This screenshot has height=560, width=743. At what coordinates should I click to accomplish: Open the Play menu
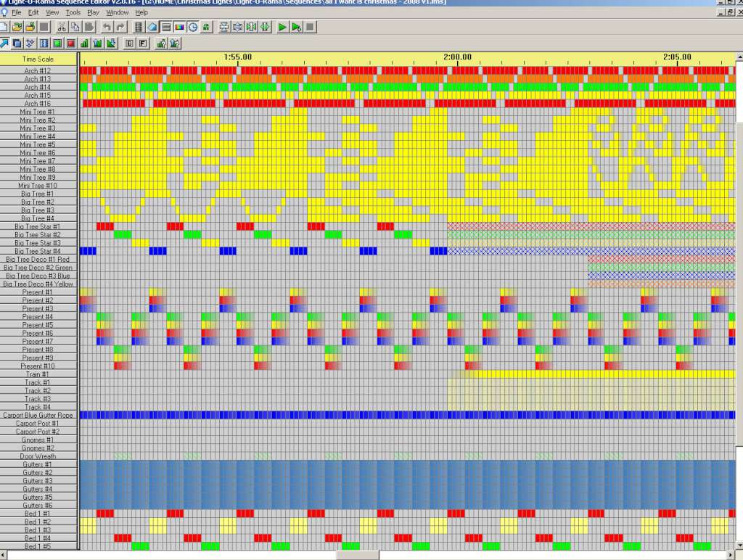(x=93, y=12)
